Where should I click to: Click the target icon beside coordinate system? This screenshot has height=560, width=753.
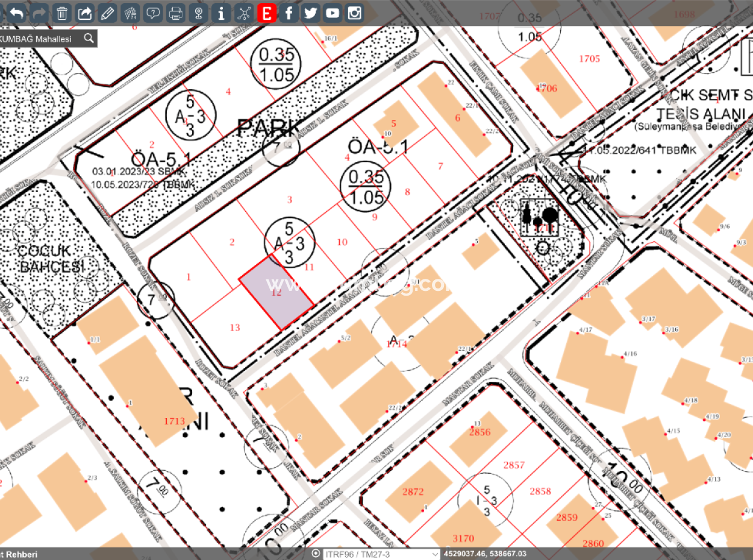(316, 554)
